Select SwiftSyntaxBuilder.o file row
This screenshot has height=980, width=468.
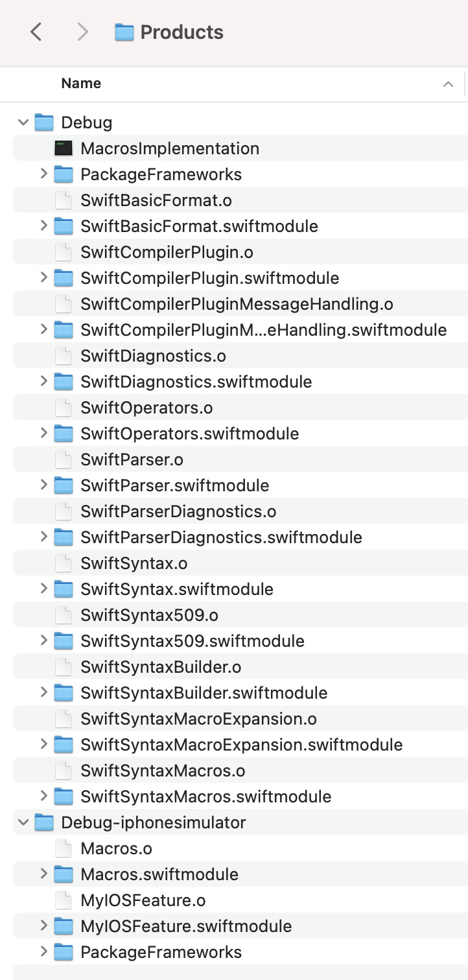click(x=240, y=667)
